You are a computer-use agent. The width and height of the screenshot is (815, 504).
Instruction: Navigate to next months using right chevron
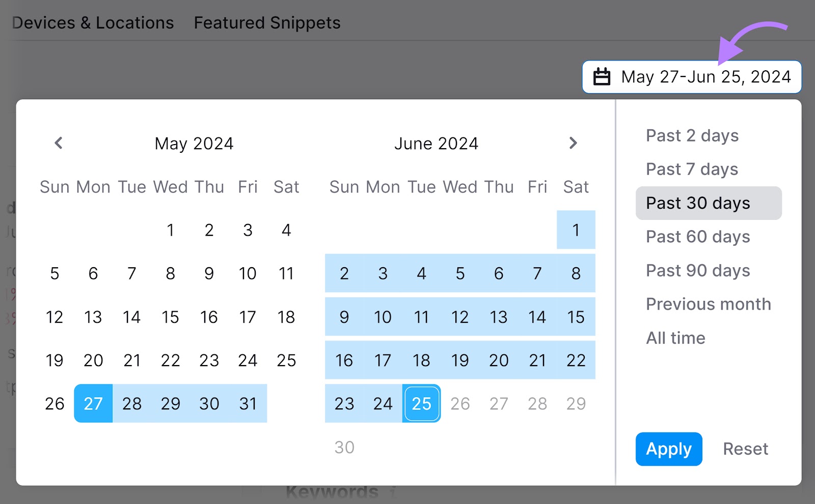pyautogui.click(x=573, y=143)
